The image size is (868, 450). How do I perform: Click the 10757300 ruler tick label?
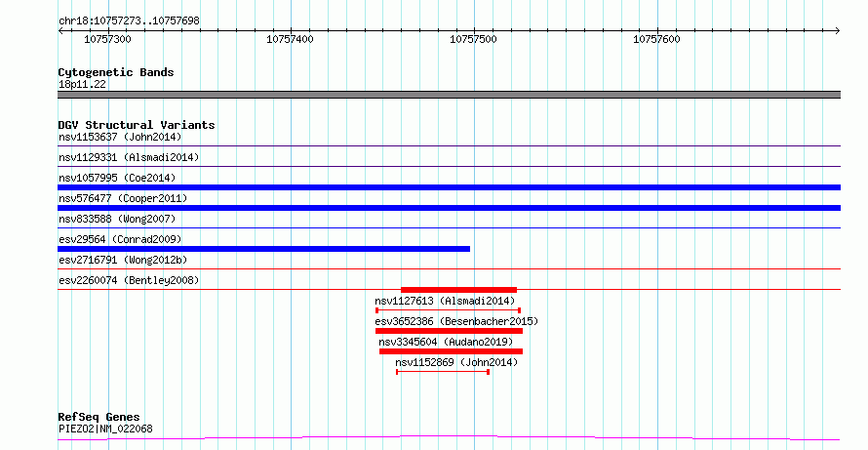pyautogui.click(x=107, y=39)
